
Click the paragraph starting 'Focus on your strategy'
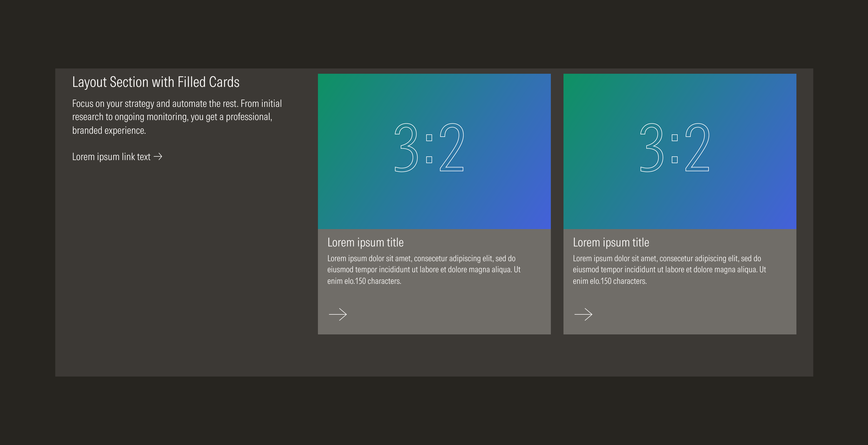tap(177, 117)
